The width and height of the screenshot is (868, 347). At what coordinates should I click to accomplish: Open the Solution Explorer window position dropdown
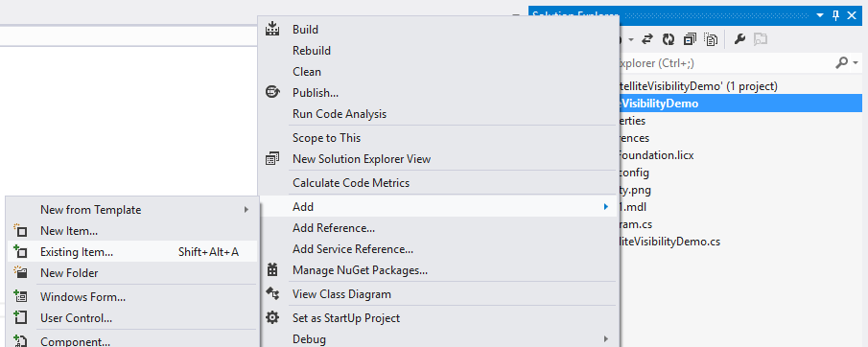pyautogui.click(x=820, y=15)
